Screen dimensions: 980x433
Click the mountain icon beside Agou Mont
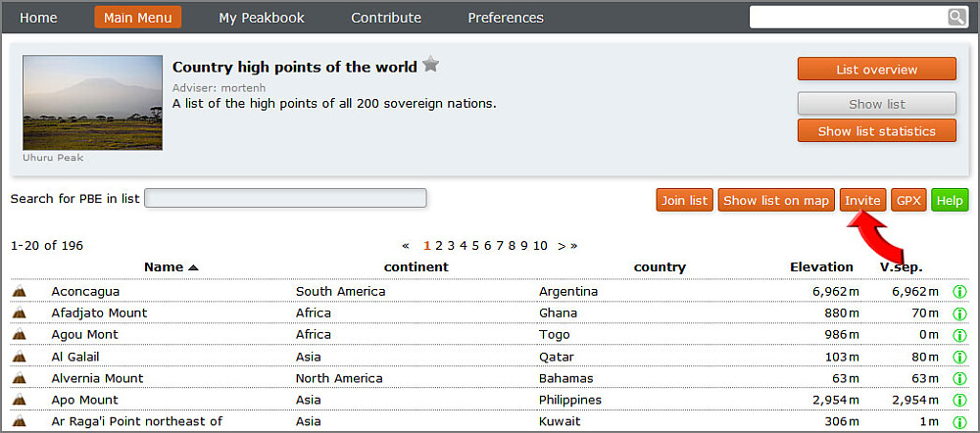tap(19, 335)
